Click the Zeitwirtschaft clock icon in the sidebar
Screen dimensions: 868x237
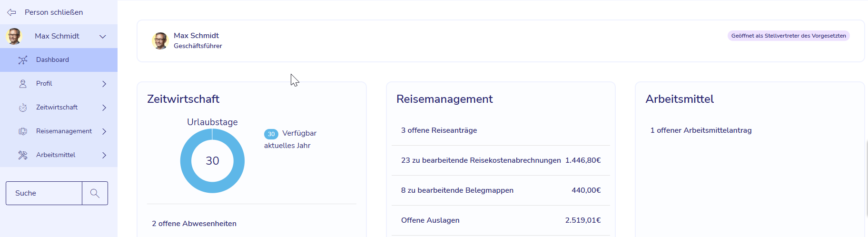[23, 108]
